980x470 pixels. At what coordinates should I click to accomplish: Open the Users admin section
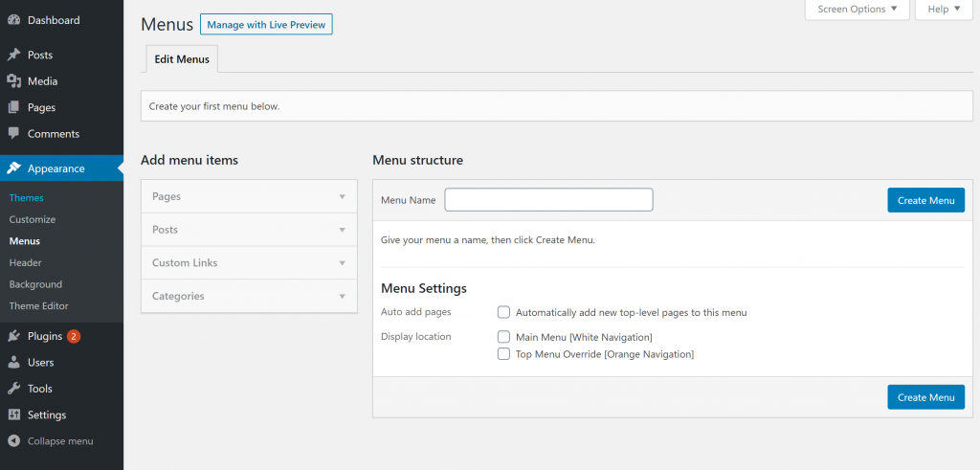click(40, 363)
